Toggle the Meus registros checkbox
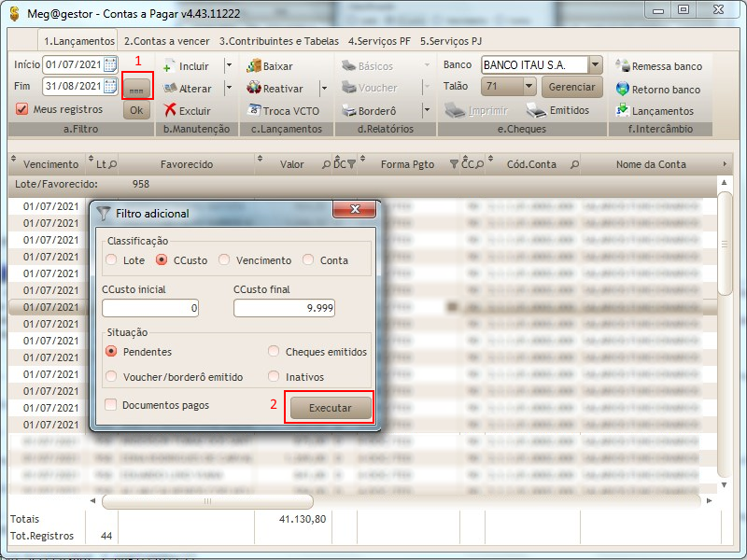 [21, 106]
